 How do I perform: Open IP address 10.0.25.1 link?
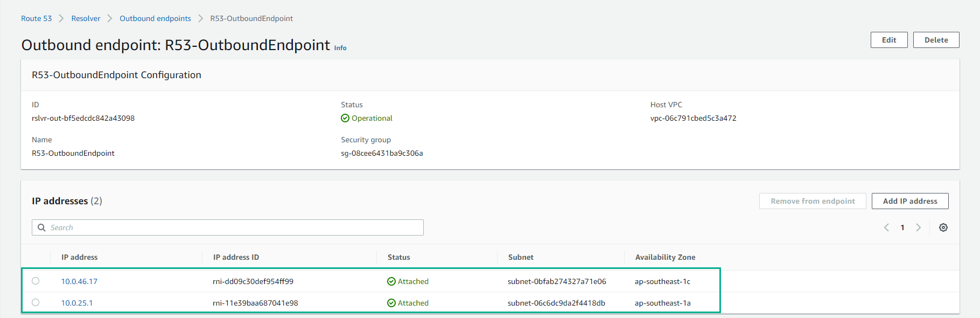coord(77,303)
